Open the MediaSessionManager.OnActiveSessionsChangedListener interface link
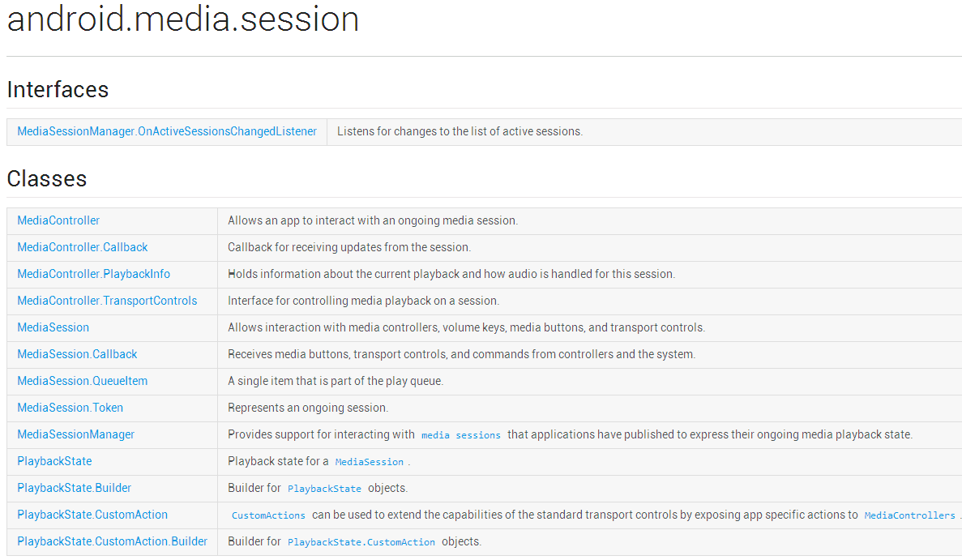Image resolution: width=962 pixels, height=560 pixels. 167,131
